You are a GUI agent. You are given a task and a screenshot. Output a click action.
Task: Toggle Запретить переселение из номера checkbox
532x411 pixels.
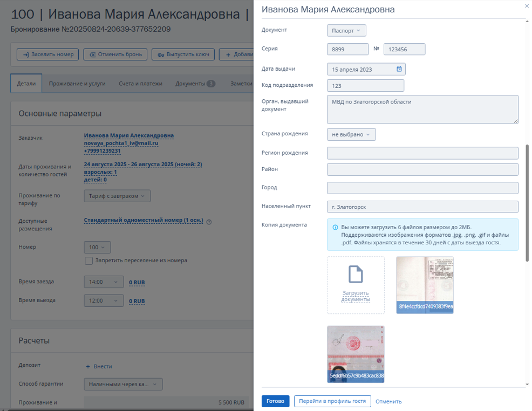pos(88,261)
